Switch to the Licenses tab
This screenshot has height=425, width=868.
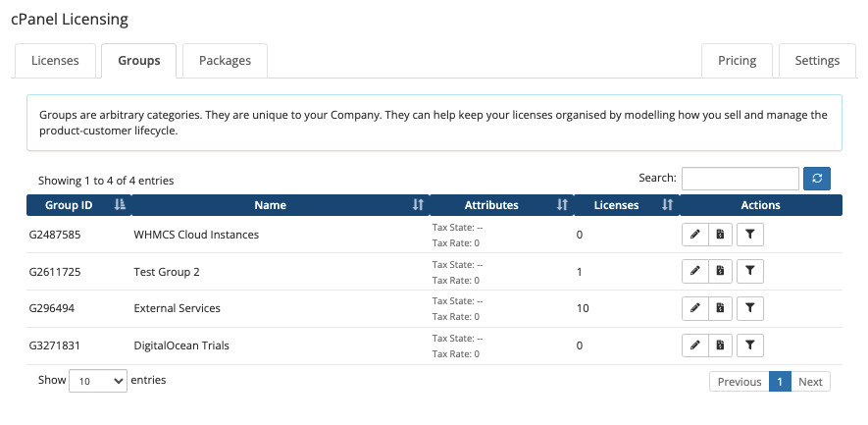tap(55, 61)
